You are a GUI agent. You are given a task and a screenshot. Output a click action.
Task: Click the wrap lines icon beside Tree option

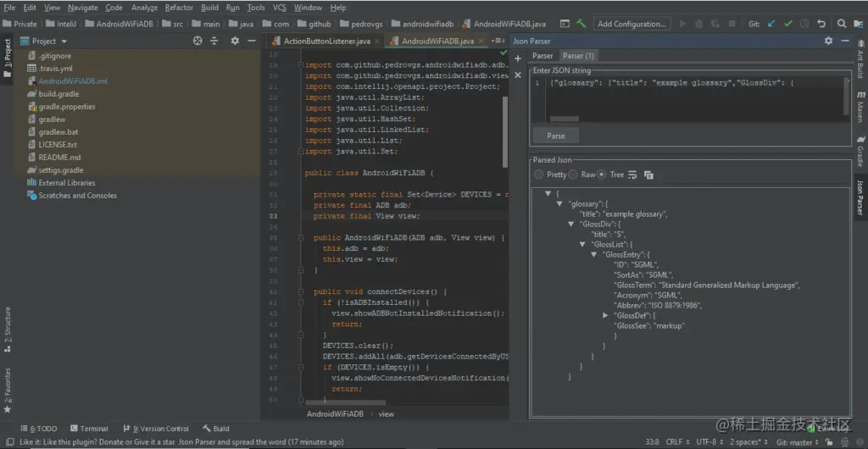tap(632, 175)
